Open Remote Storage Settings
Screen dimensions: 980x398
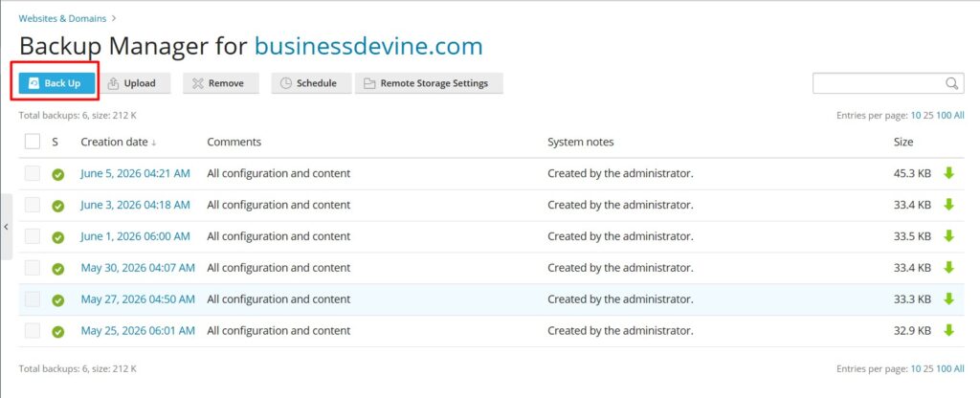click(429, 83)
